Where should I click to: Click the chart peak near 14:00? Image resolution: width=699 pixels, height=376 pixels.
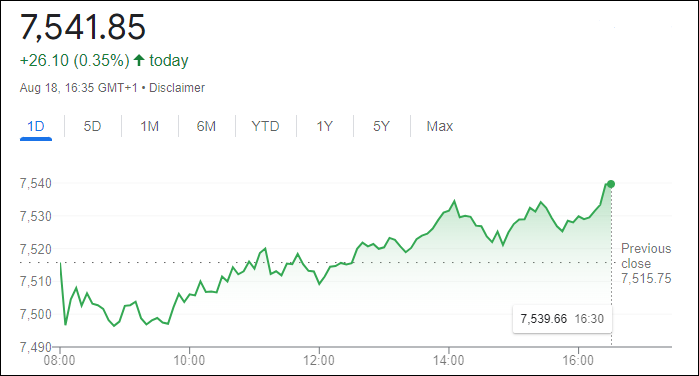(454, 201)
